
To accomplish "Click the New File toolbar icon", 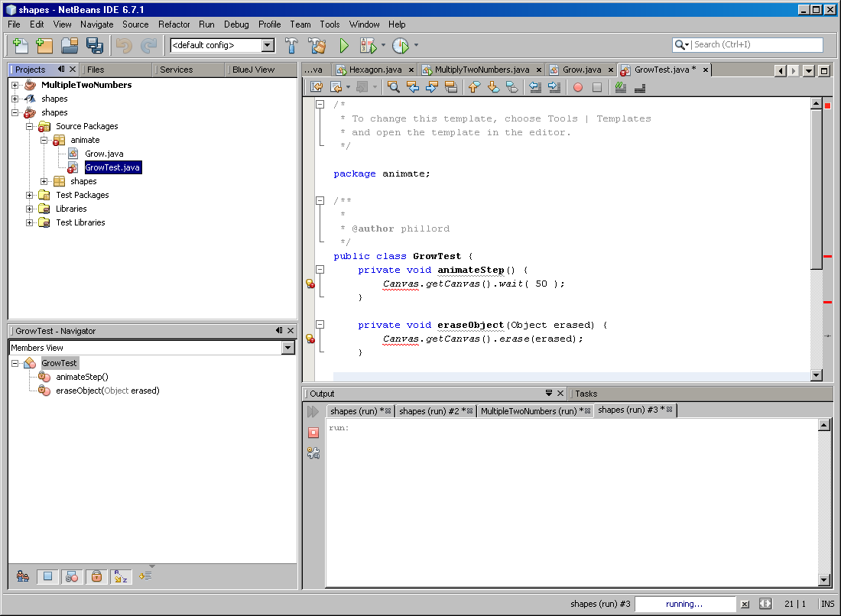I will [x=21, y=46].
